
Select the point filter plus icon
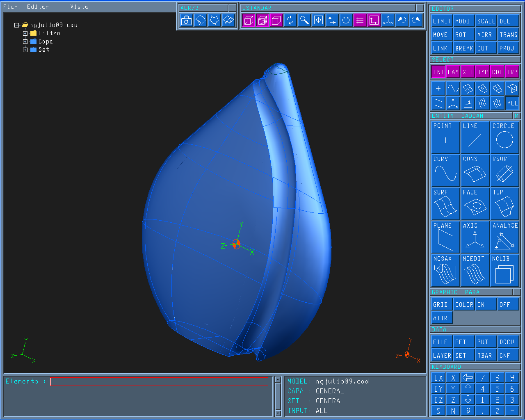point(438,89)
